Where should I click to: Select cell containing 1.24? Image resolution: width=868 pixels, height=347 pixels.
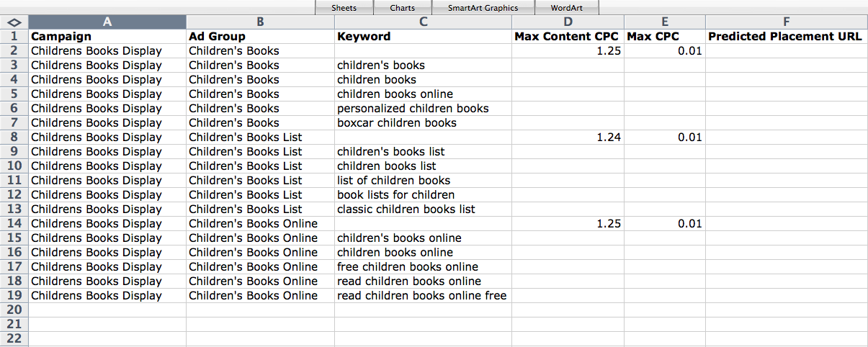568,137
